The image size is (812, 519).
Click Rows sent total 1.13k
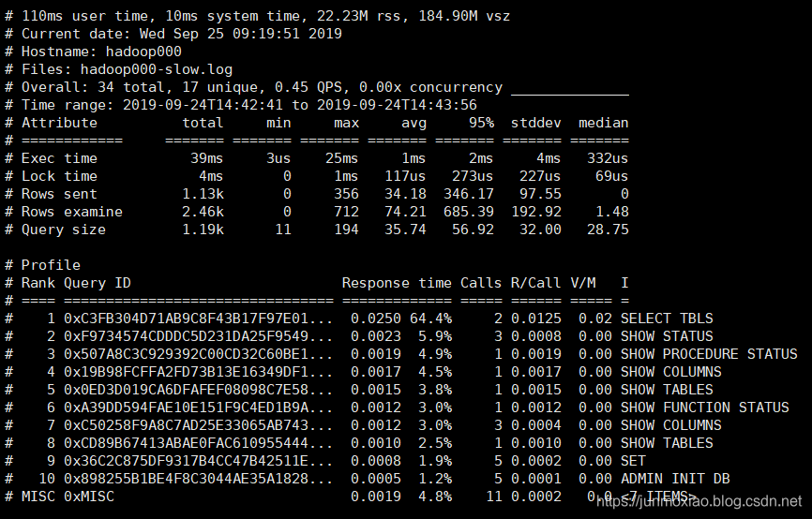click(203, 194)
